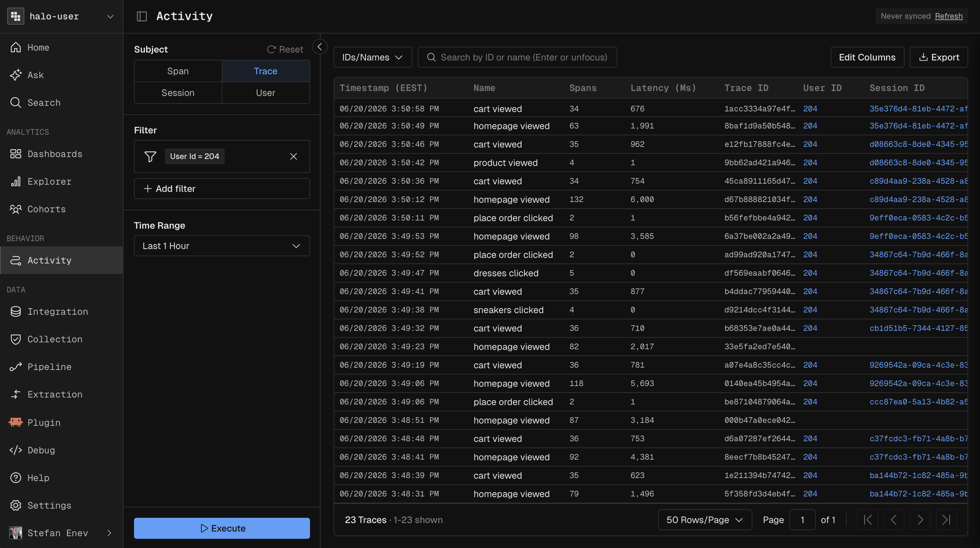Click the 'dresses clicked' trace name
This screenshot has height=548, width=980.
pos(505,273)
